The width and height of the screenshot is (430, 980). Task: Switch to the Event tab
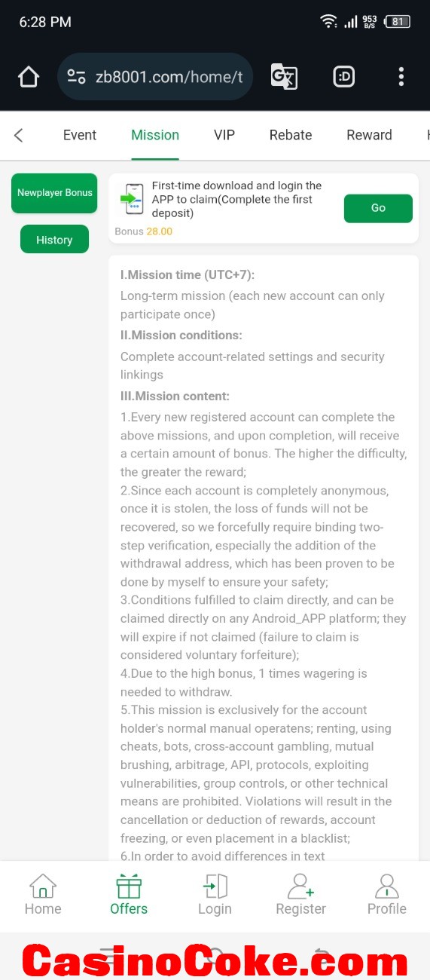80,135
